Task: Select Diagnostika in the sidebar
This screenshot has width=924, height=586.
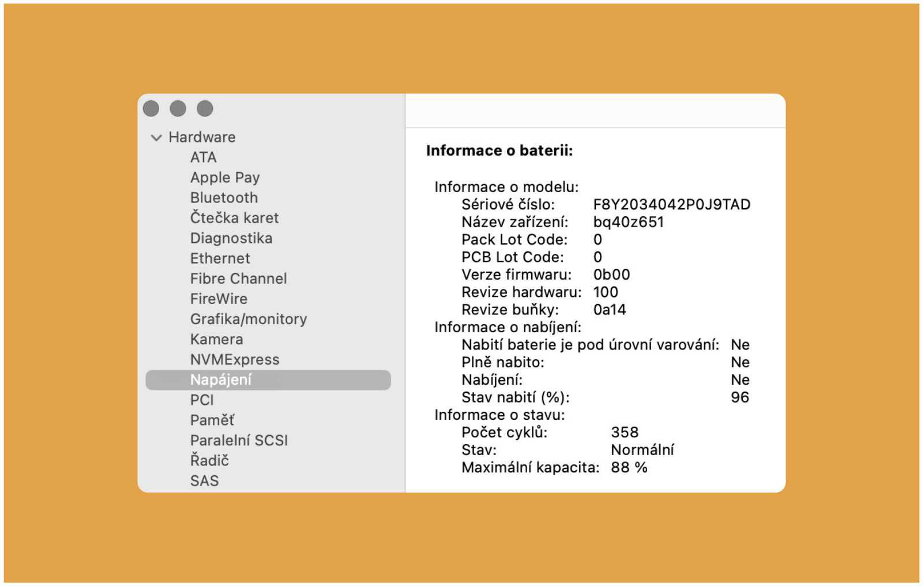Action: (231, 238)
